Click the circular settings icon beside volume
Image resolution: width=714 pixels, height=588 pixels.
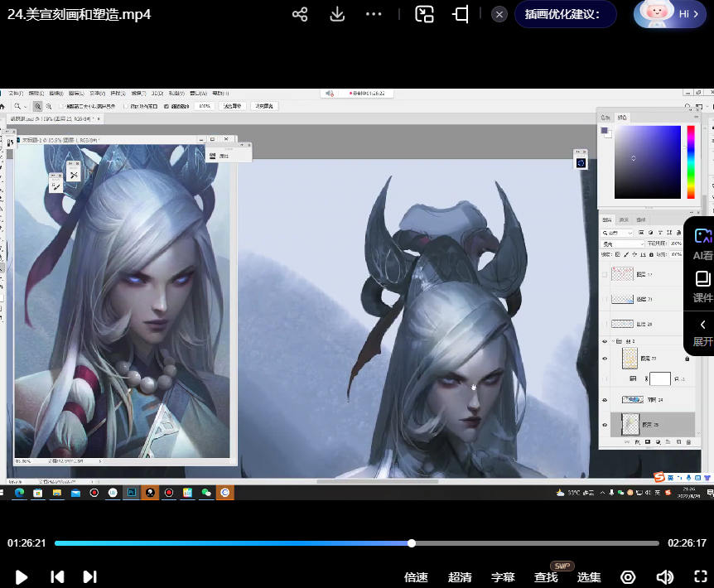pos(629,577)
